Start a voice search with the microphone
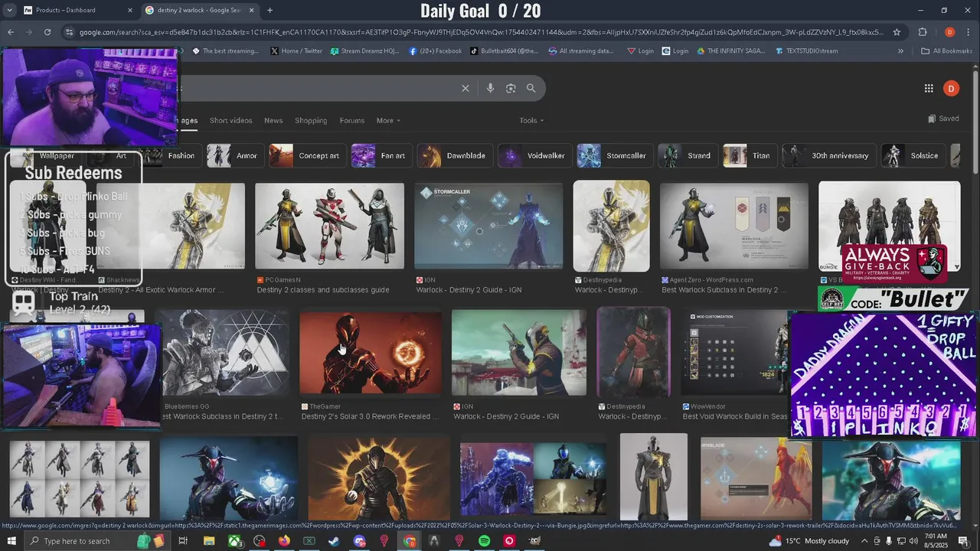This screenshot has width=980, height=551. coord(490,88)
